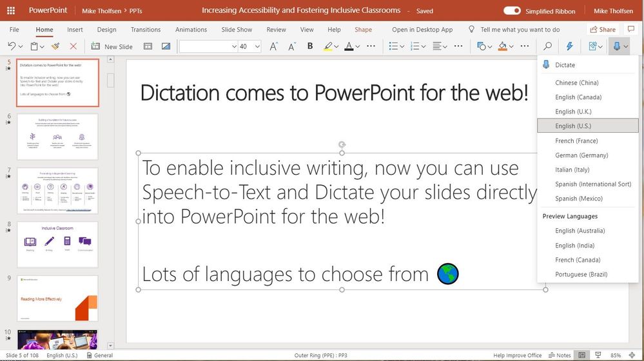The height and width of the screenshot is (361, 644).
Task: Select the Format Painter brush icon
Action: tap(55, 46)
